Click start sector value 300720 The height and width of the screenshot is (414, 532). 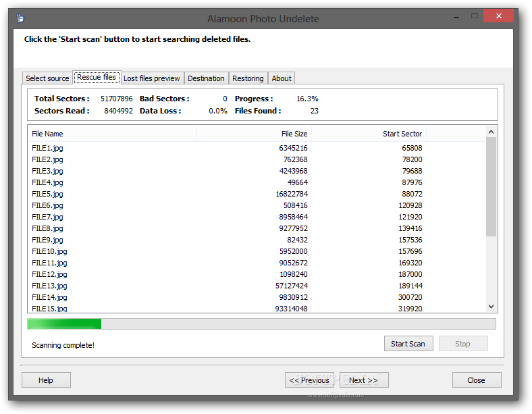click(x=410, y=297)
